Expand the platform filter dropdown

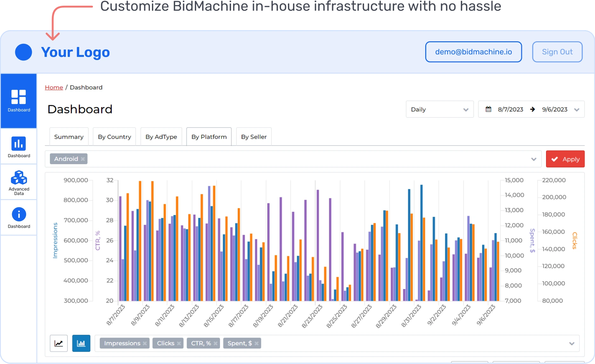[x=533, y=159]
